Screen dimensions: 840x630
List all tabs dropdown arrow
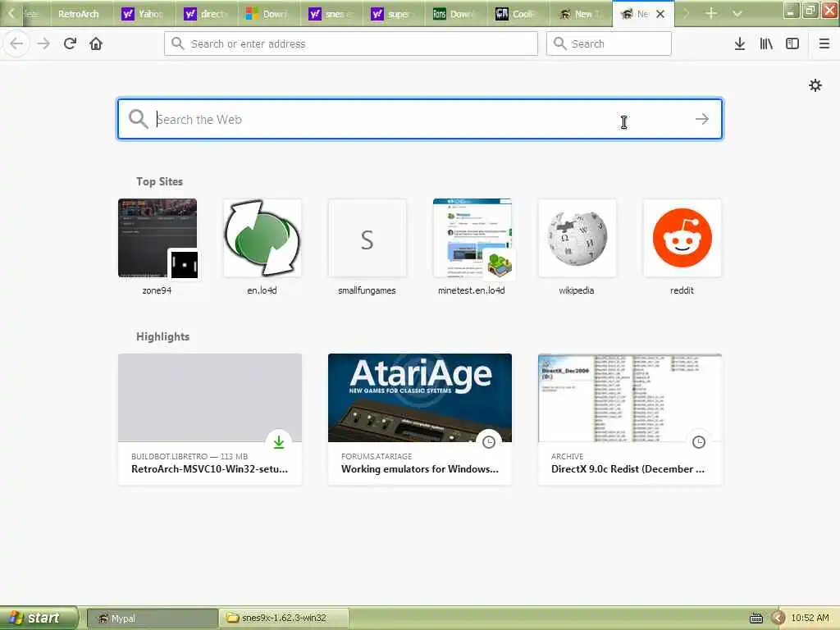737,13
